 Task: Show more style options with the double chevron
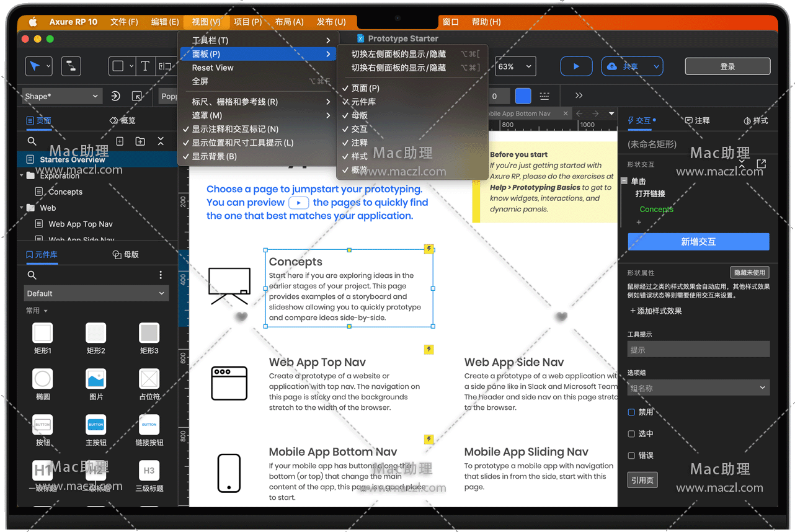579,95
